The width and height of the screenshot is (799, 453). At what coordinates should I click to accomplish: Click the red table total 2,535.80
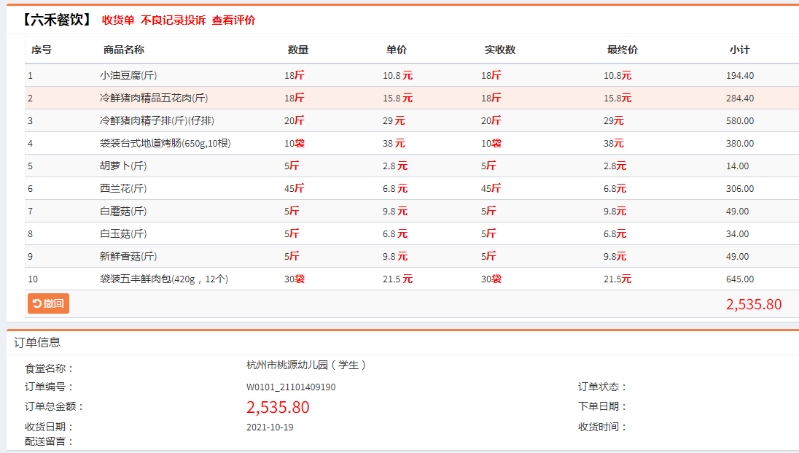[x=754, y=304]
